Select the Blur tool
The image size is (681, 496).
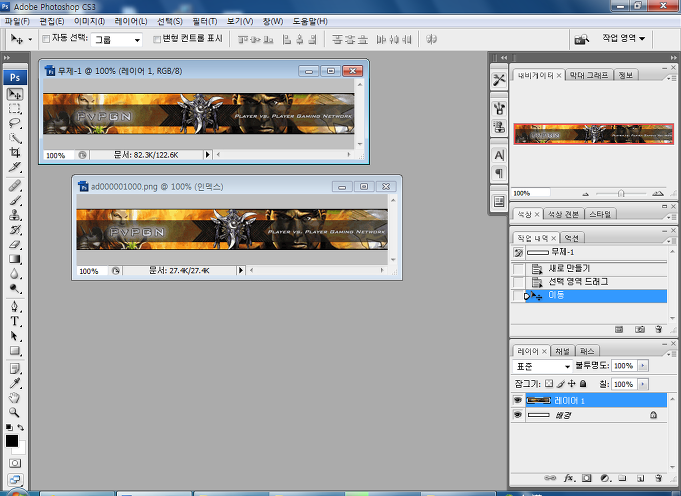[x=15, y=274]
